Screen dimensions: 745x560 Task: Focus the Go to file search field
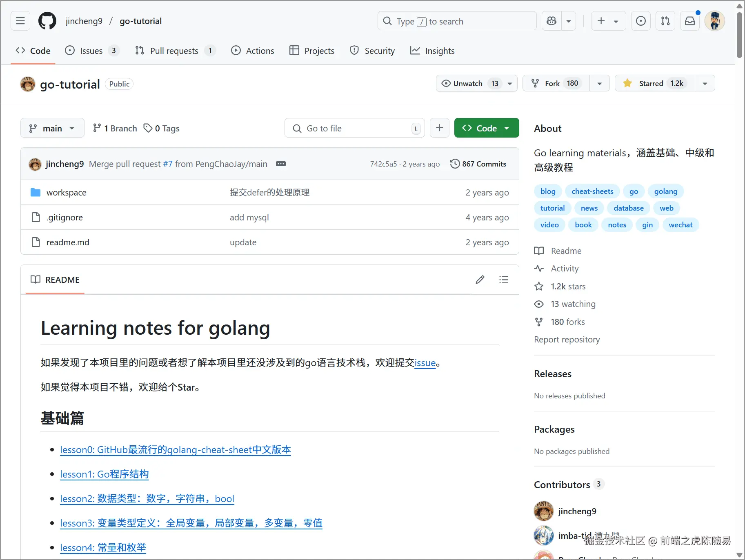(355, 128)
